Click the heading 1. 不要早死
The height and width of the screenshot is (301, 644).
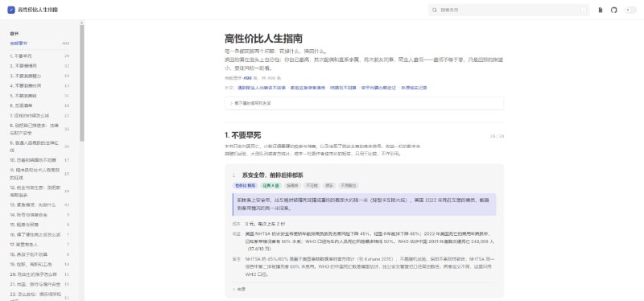pyautogui.click(x=243, y=135)
